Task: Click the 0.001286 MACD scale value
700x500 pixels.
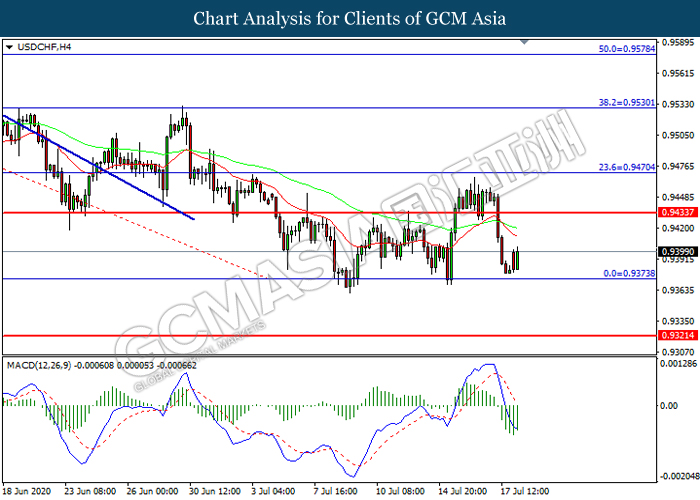Action: (x=678, y=364)
